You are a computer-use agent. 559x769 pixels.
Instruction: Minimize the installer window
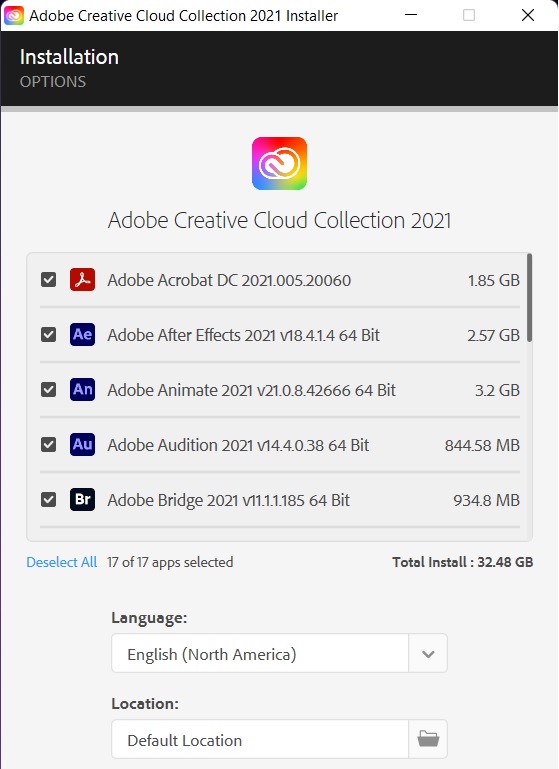pyautogui.click(x=411, y=15)
